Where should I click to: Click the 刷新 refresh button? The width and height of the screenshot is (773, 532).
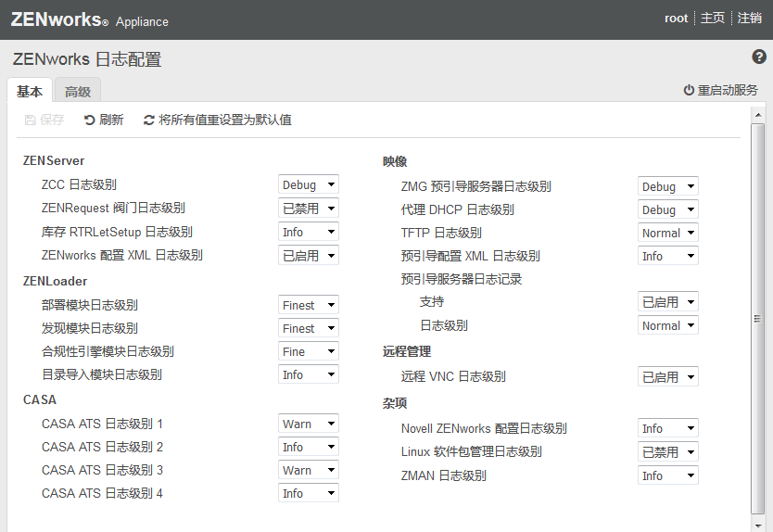(104, 120)
